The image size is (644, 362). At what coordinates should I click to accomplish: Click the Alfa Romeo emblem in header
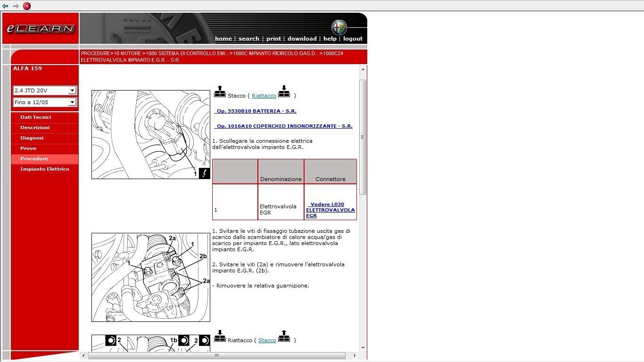coord(339,27)
